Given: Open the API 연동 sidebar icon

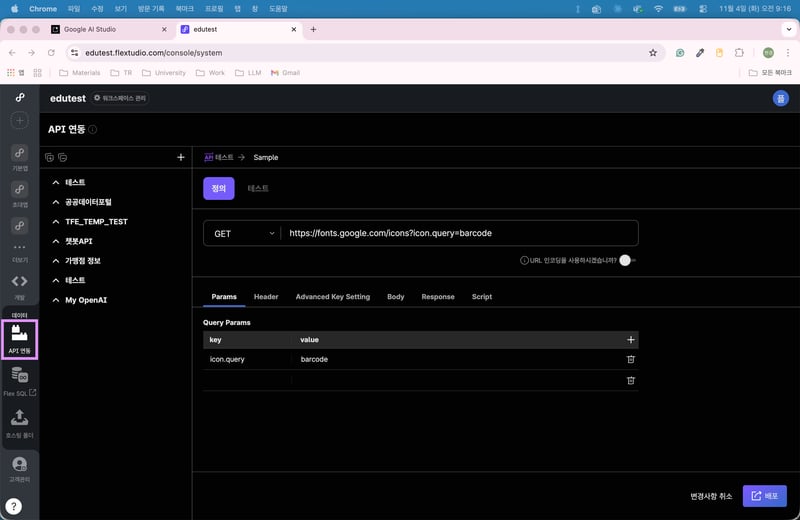Looking at the screenshot, I should click(19, 338).
